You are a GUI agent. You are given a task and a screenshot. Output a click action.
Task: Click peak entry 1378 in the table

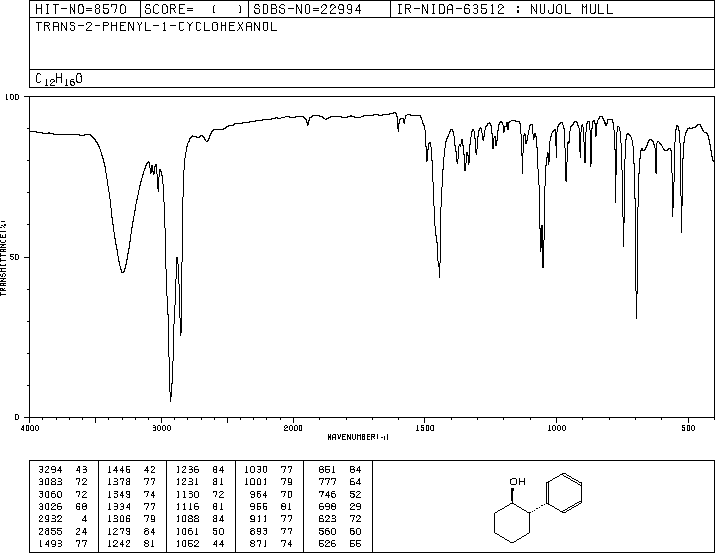(x=119, y=481)
